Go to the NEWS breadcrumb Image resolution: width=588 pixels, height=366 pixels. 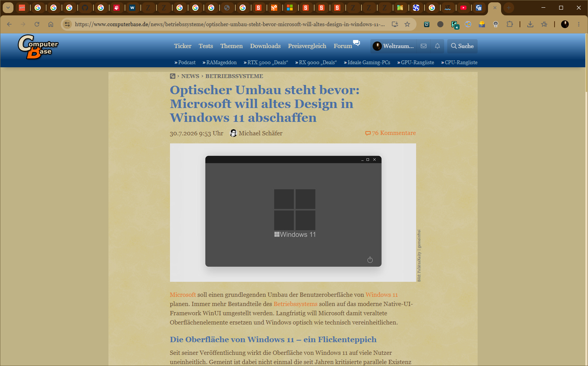click(190, 76)
